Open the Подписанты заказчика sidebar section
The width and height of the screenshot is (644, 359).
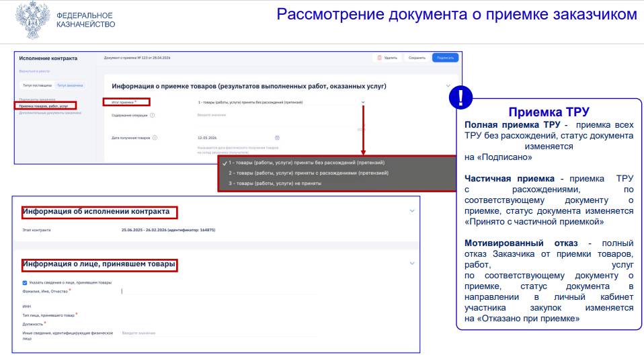tap(37, 99)
